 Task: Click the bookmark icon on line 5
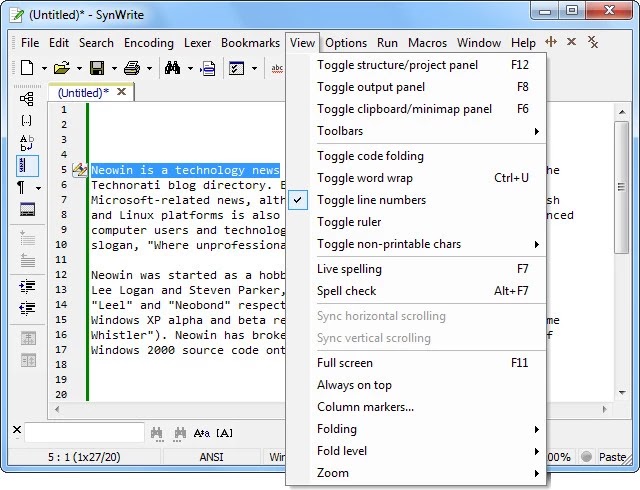(x=80, y=169)
